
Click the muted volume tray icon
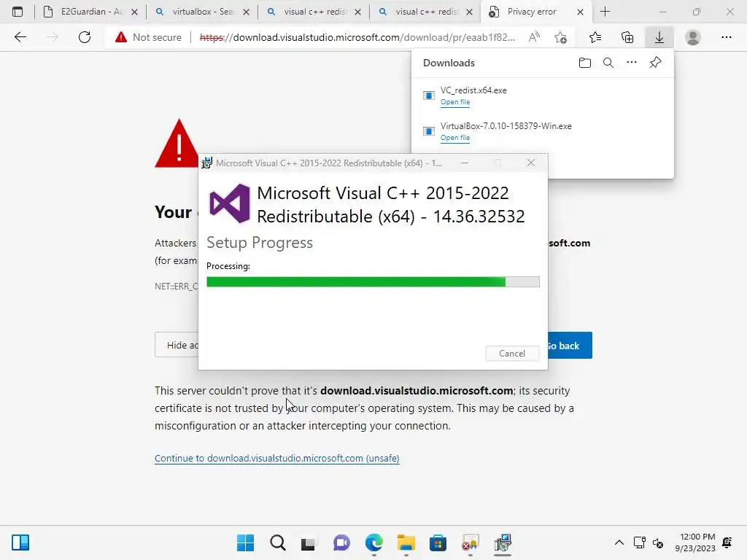tap(658, 542)
